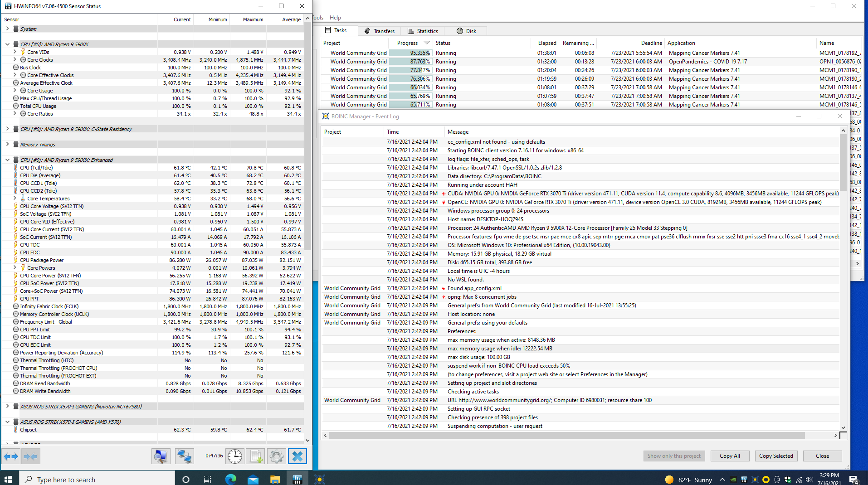The height and width of the screenshot is (485, 868).
Task: Sort HWiNFO by Maximum column header
Action: pos(248,19)
